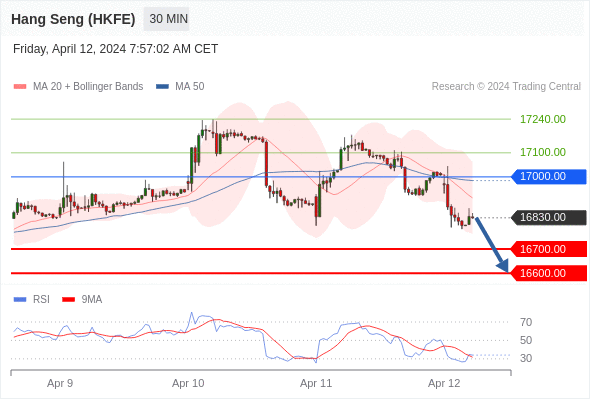Image resolution: width=590 pixels, height=400 pixels.
Task: Click the blue MA 50 legend swatch
Action: pyautogui.click(x=162, y=87)
